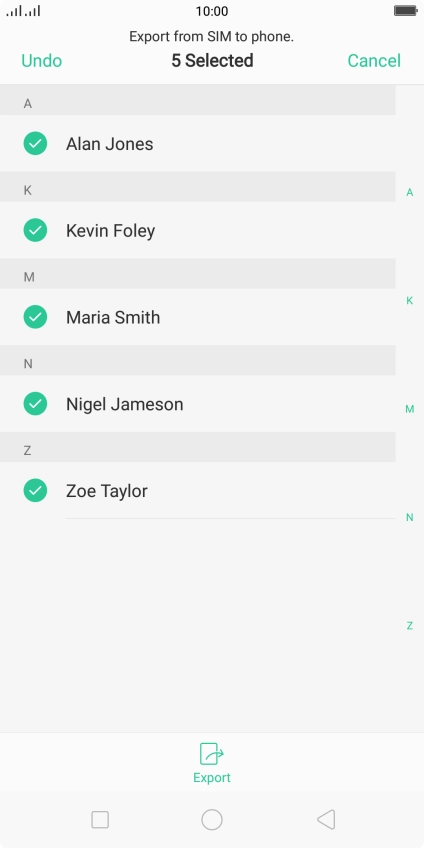Tap the Cancel button
The image size is (424, 848).
pyautogui.click(x=374, y=61)
